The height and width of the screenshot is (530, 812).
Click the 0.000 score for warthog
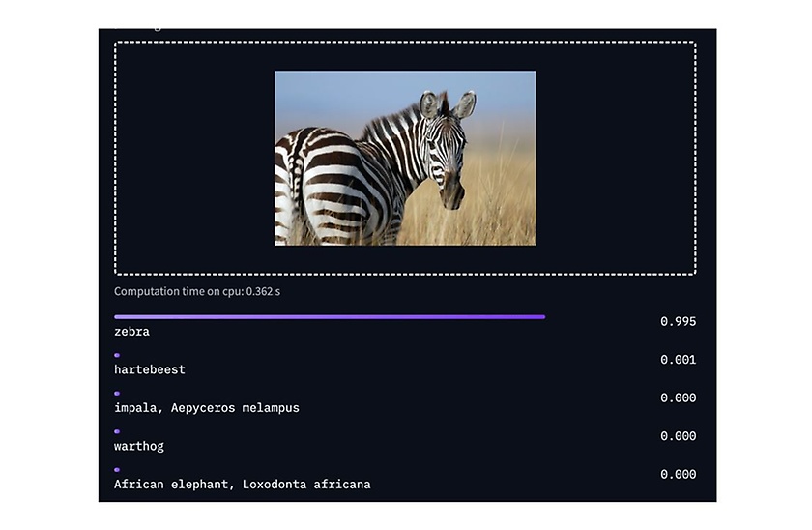(678, 436)
